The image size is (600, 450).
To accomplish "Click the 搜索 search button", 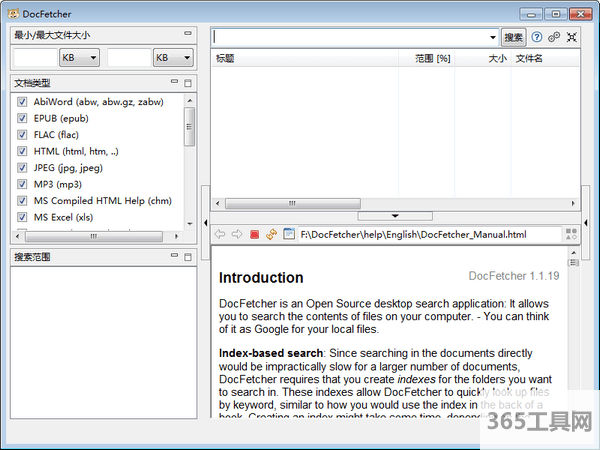I will [x=513, y=37].
